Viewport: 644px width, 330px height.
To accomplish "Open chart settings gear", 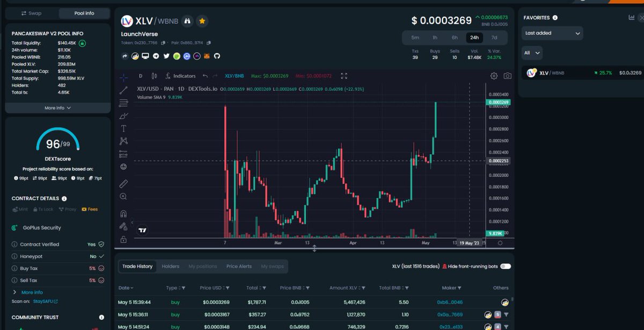I will pyautogui.click(x=494, y=76).
